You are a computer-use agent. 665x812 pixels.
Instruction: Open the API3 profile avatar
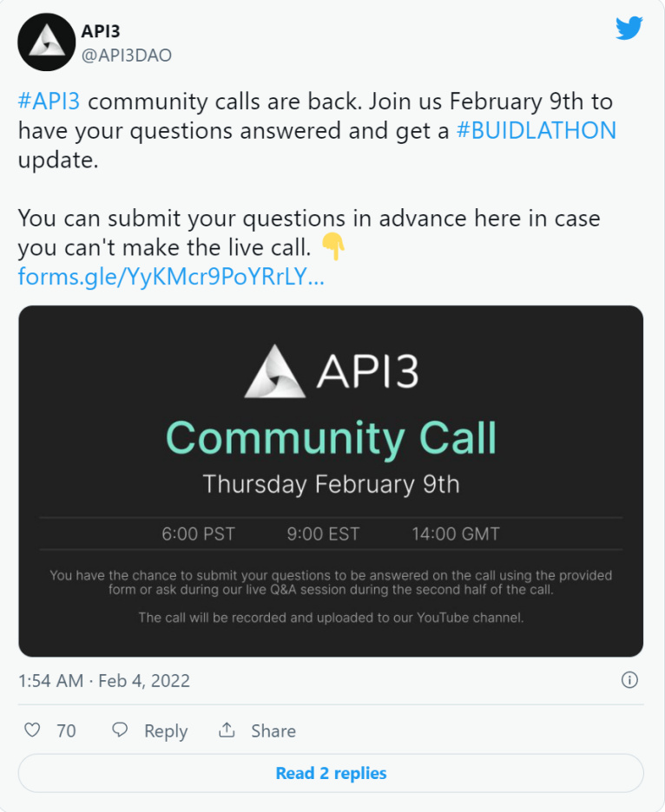(x=47, y=42)
